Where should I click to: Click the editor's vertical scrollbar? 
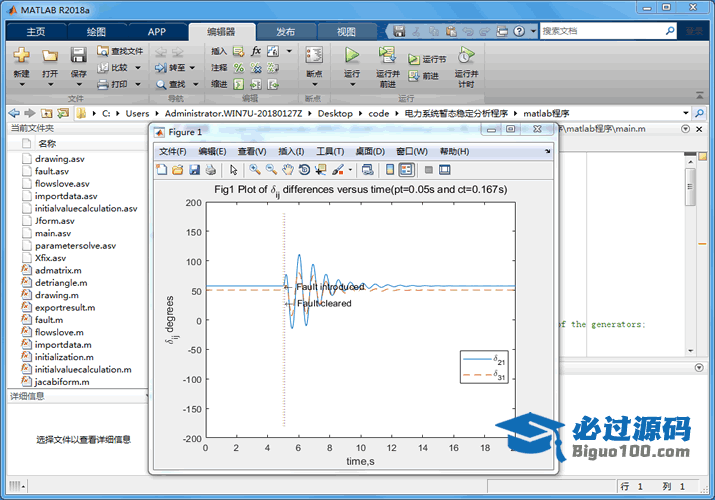[x=690, y=190]
